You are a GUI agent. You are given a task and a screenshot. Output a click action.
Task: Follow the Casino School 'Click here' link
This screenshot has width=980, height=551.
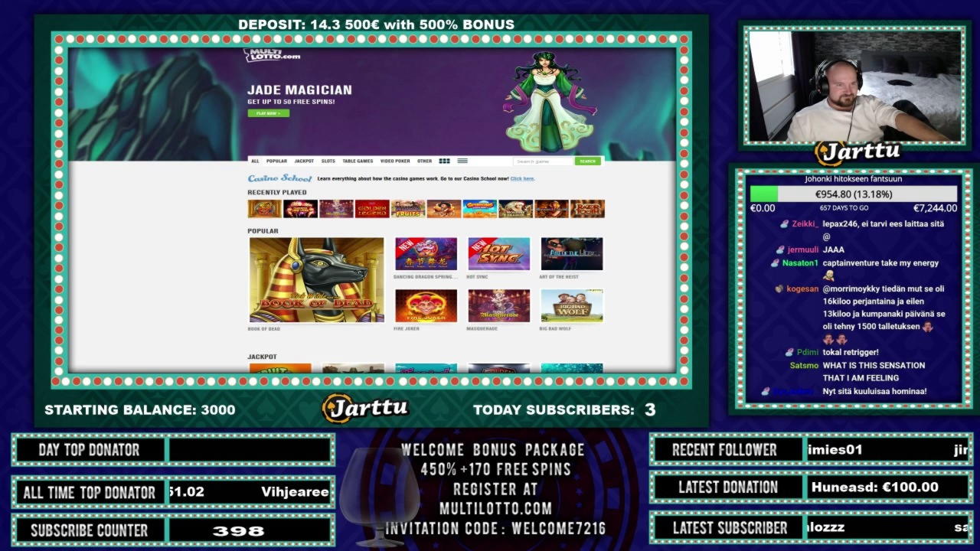[x=522, y=179]
